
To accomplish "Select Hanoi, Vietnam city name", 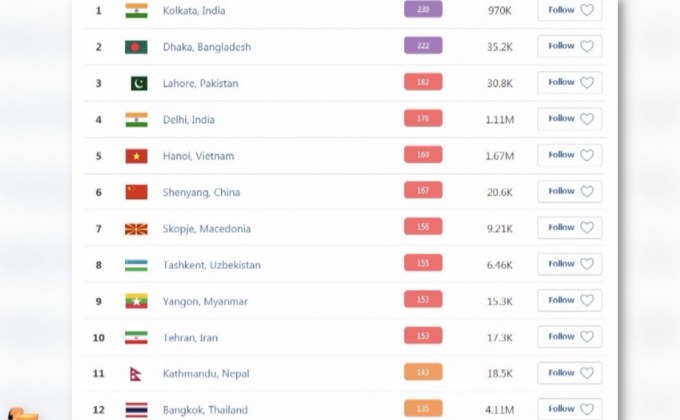I will pyautogui.click(x=199, y=156).
